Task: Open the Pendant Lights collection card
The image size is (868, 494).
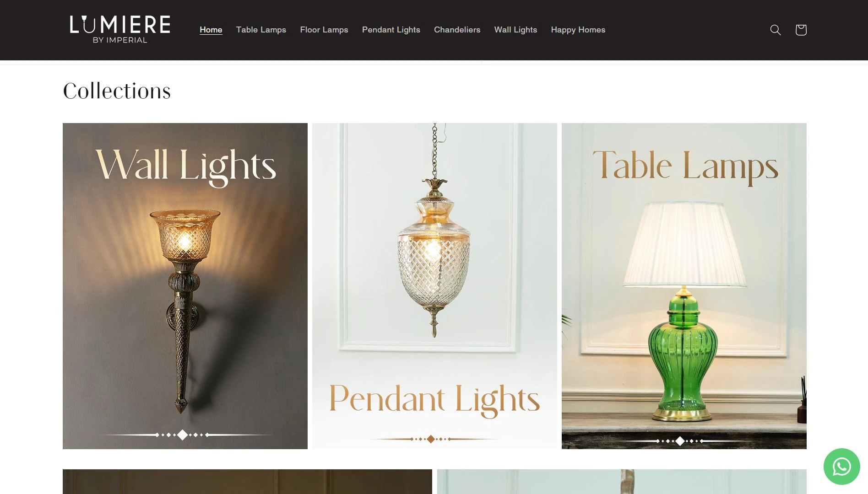Action: pos(434,286)
